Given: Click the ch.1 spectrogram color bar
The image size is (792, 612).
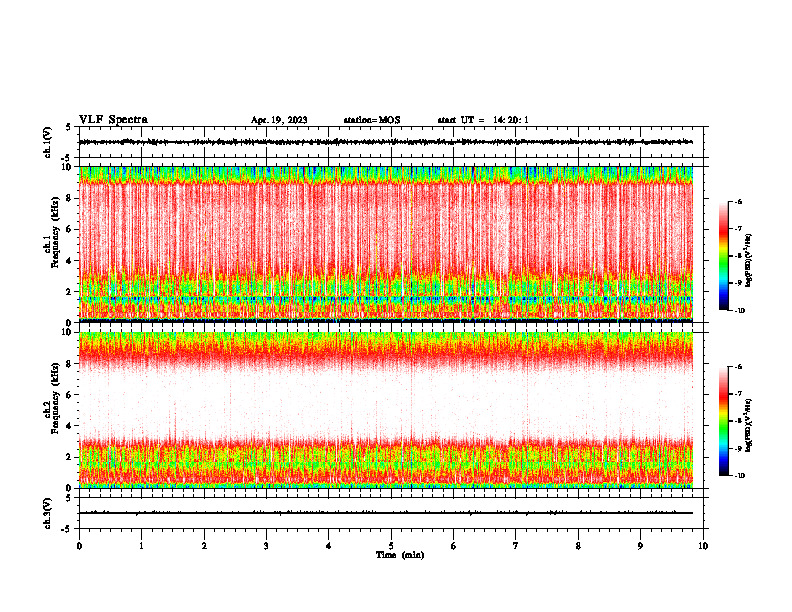Looking at the screenshot, I should point(724,256).
